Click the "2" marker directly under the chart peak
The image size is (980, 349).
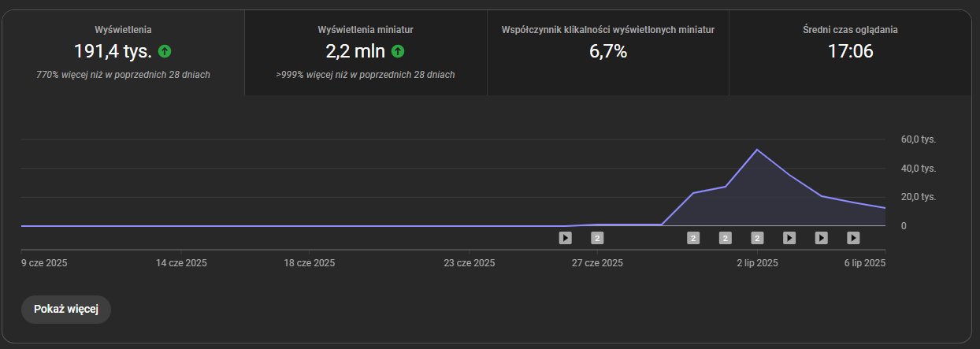(x=758, y=237)
